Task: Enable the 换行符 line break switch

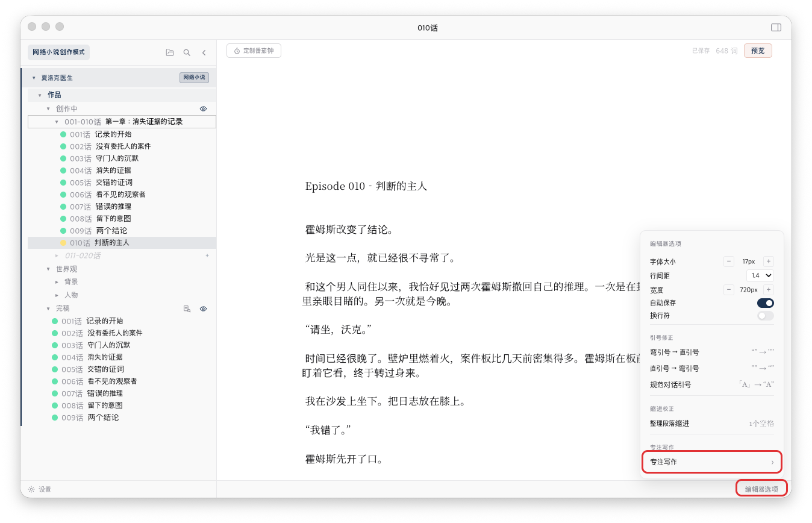Action: (766, 316)
